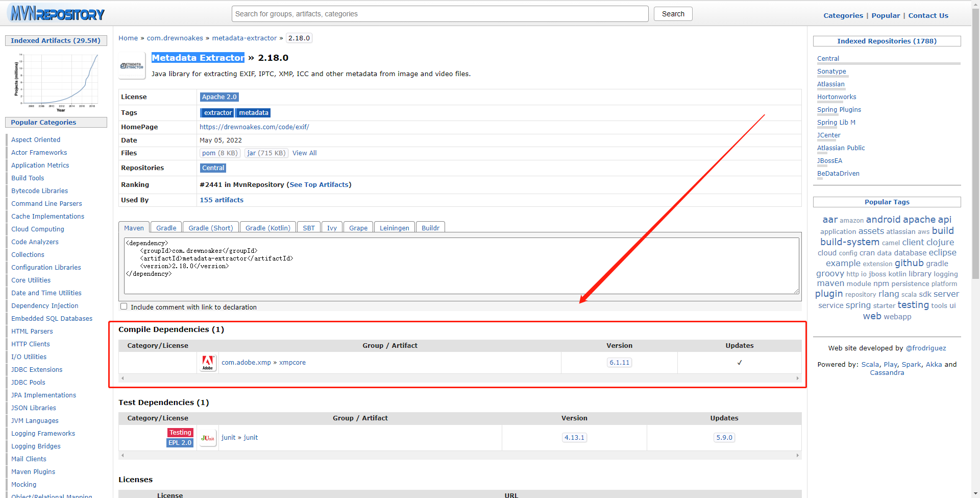Switch to the Grape tab

[358, 228]
